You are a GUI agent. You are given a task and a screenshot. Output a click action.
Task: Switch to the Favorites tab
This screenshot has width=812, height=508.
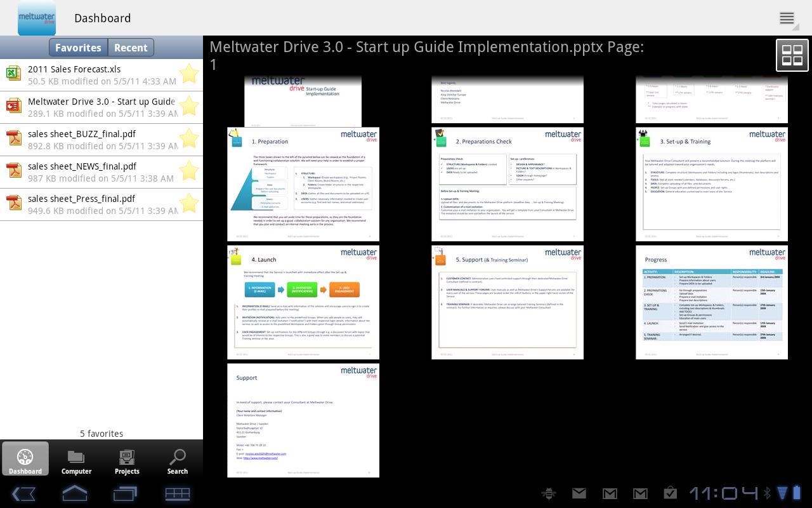tap(78, 48)
